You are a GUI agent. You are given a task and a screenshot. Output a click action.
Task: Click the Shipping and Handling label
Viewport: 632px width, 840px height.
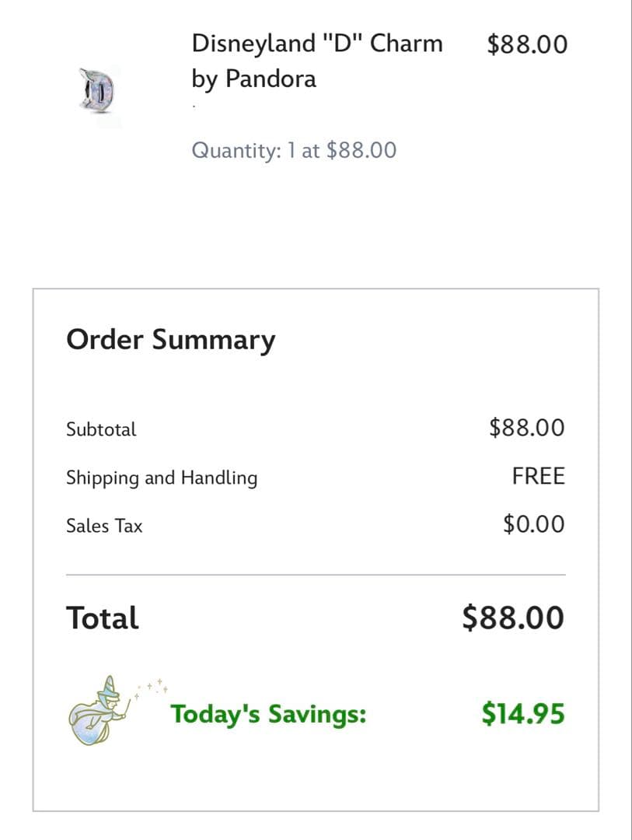point(162,478)
